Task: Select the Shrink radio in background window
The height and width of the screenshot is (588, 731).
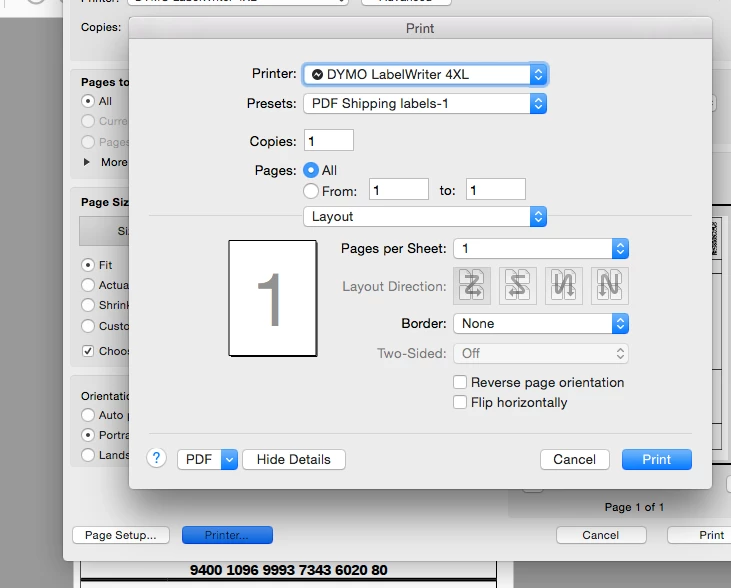Action: (x=88, y=305)
